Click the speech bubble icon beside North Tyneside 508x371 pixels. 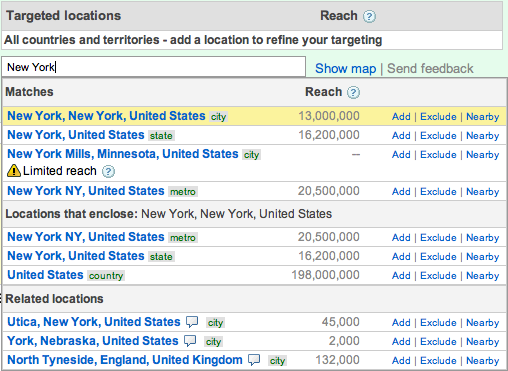pyautogui.click(x=254, y=360)
